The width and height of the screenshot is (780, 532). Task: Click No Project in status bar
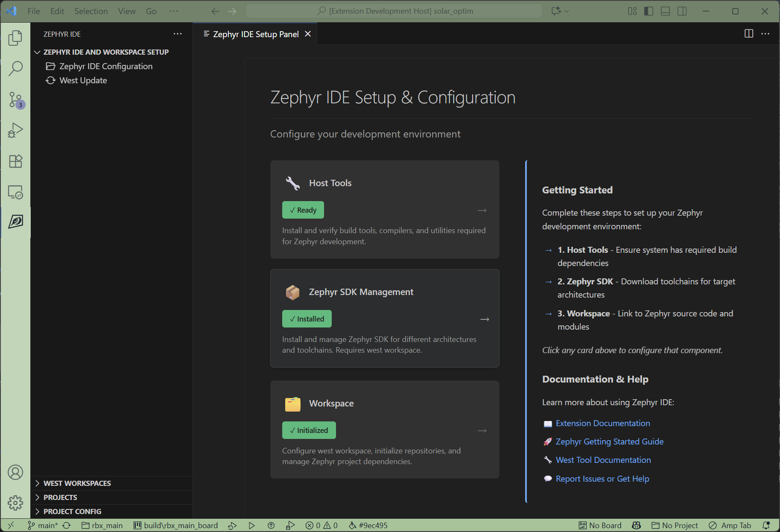point(675,525)
